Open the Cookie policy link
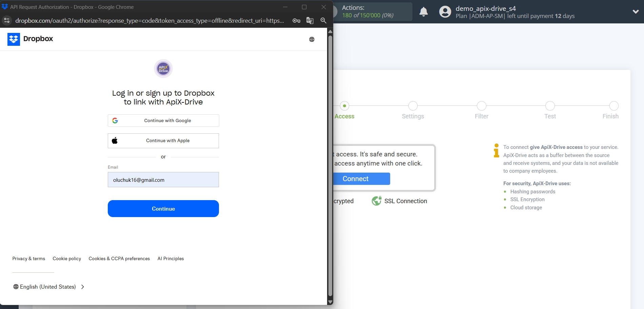The width and height of the screenshot is (644, 309). 67,258
